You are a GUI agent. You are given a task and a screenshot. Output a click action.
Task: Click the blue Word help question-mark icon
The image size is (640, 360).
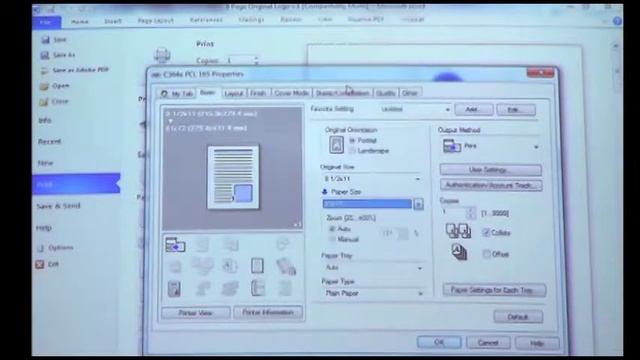618,21
